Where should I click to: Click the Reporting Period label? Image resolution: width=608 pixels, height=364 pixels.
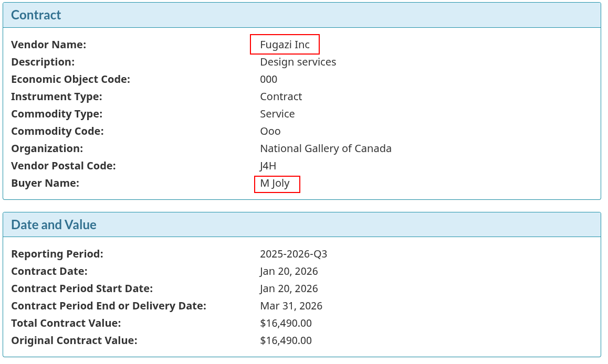click(57, 254)
